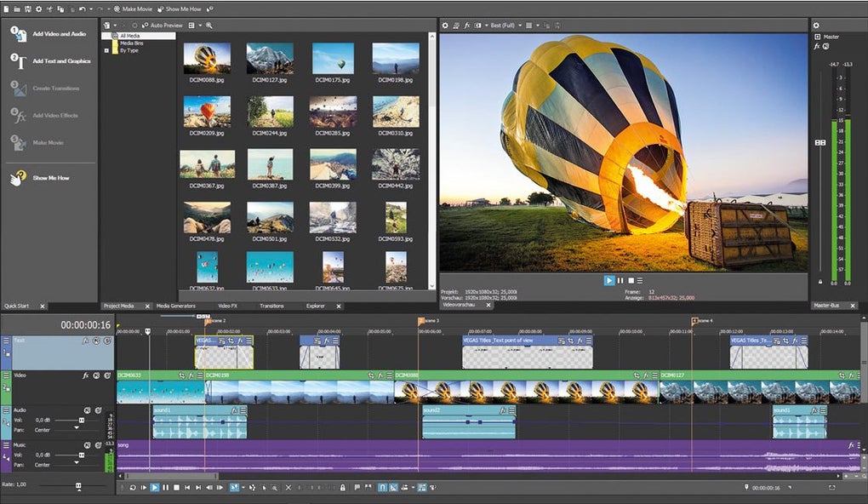Click Add Text and Graphics in Quick Start
The width and height of the screenshot is (868, 504).
click(61, 61)
